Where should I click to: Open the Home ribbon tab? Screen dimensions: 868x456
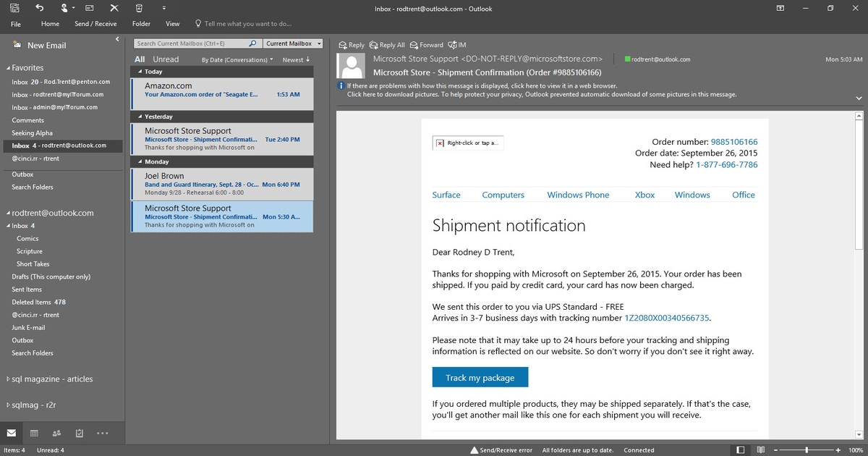pos(49,23)
